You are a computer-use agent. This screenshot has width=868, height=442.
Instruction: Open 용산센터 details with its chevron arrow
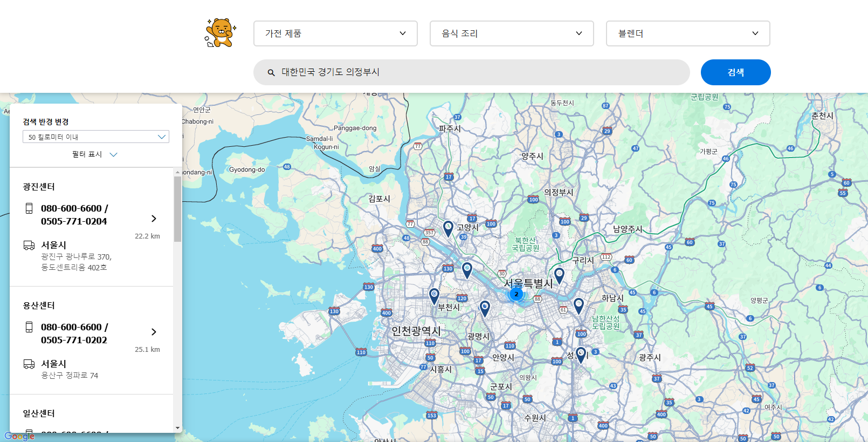[154, 332]
